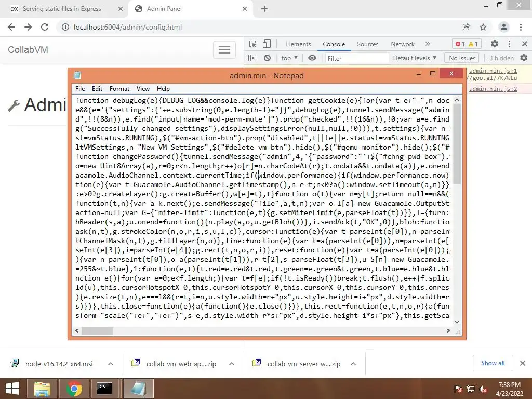Screen dimensions: 532x399
Task: Open the Windows Start button
Action: click(x=12, y=389)
